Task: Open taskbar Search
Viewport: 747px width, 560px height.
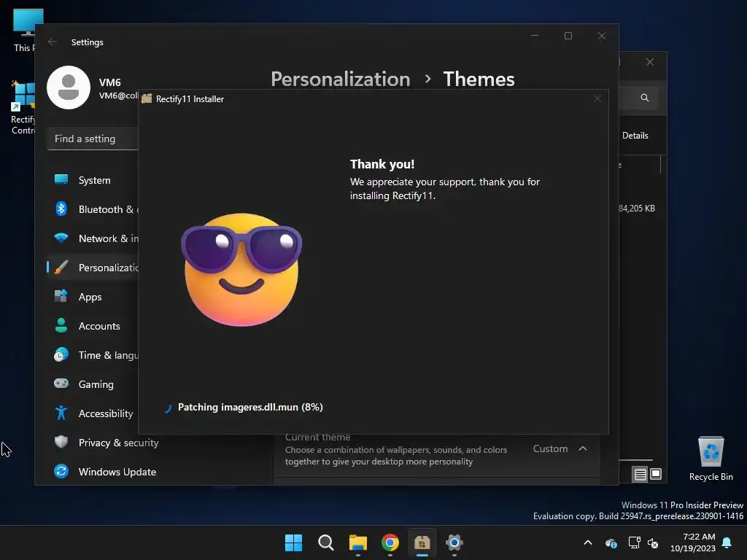Action: 326,542
